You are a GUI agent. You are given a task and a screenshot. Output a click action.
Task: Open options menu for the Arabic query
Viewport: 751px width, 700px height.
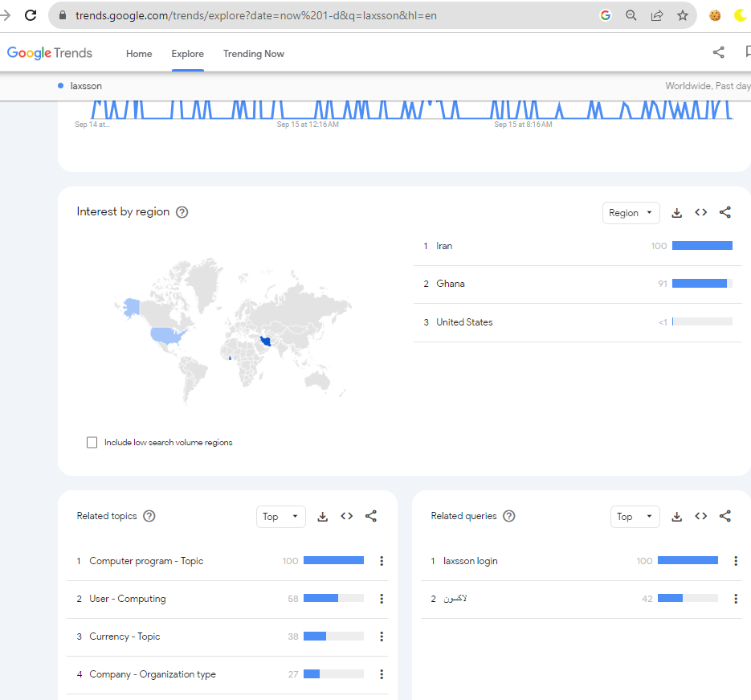pos(736,599)
